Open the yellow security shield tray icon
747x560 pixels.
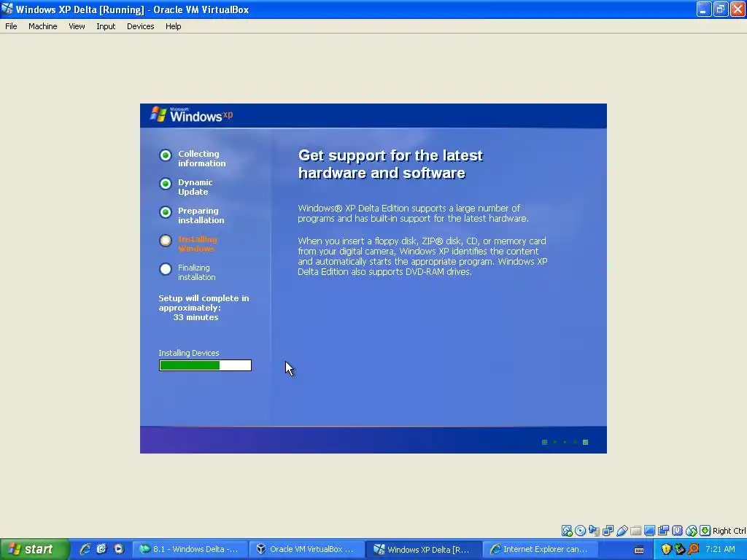(x=666, y=549)
